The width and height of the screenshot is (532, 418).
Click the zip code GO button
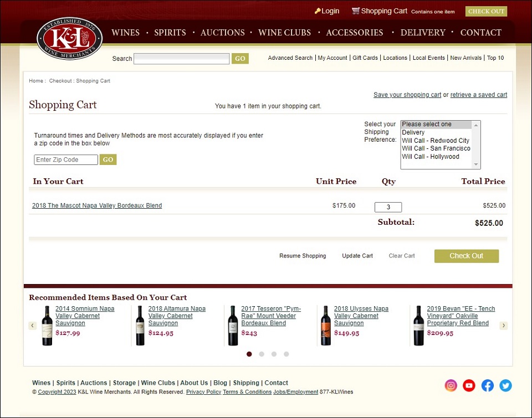[x=108, y=159]
